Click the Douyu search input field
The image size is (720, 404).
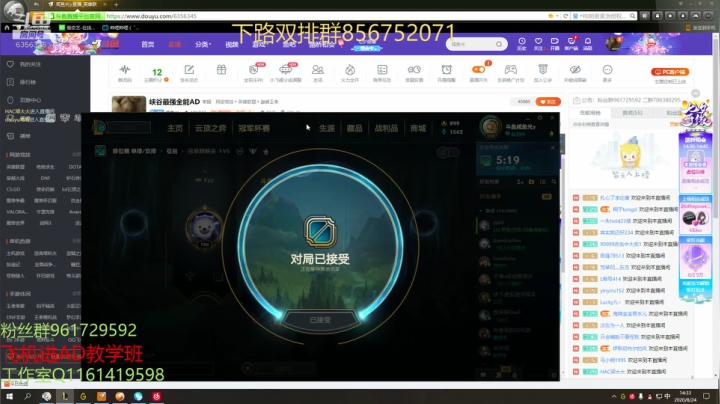471,44
